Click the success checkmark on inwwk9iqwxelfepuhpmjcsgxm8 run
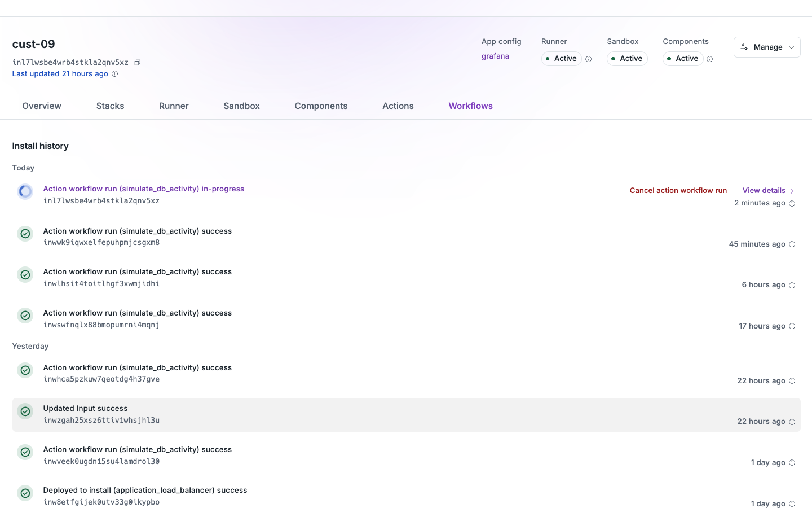 pyautogui.click(x=25, y=233)
